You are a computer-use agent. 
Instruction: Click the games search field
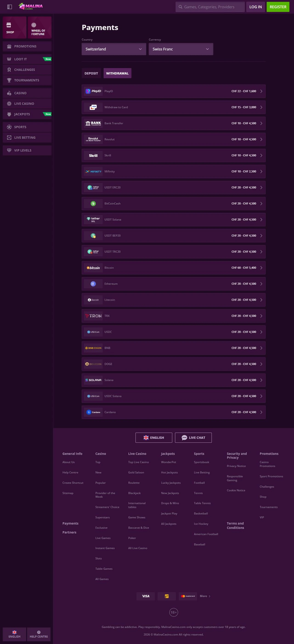(210, 7)
